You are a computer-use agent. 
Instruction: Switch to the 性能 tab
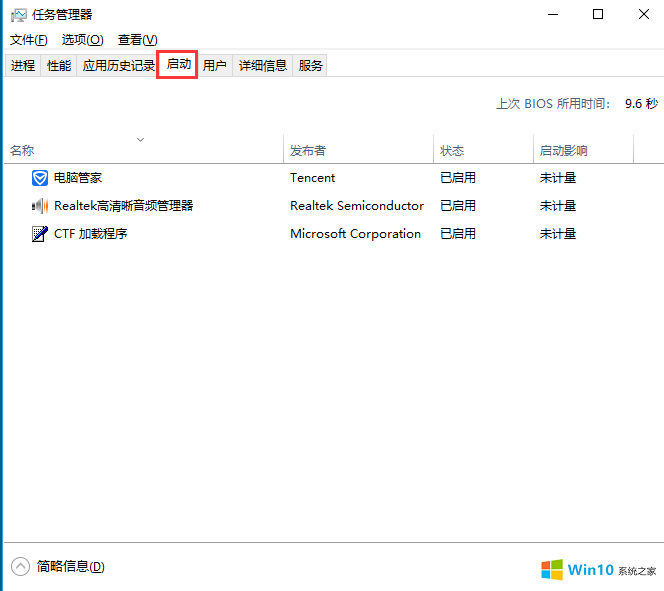pos(59,66)
